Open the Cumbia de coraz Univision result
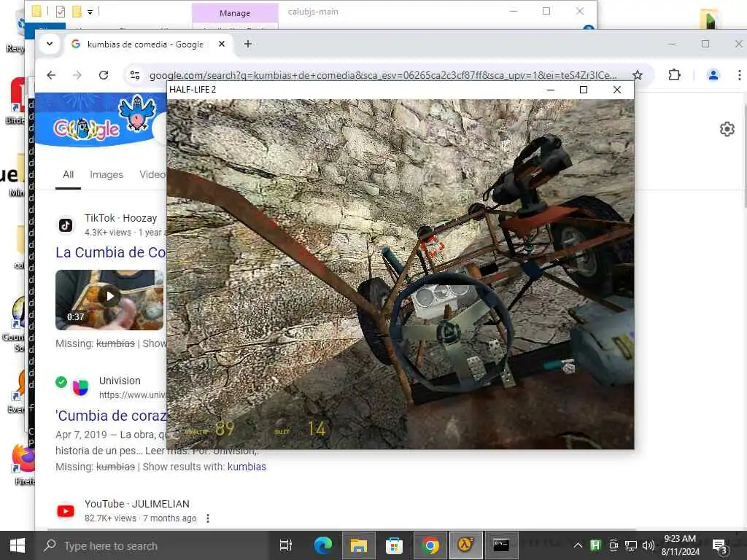 point(111,416)
